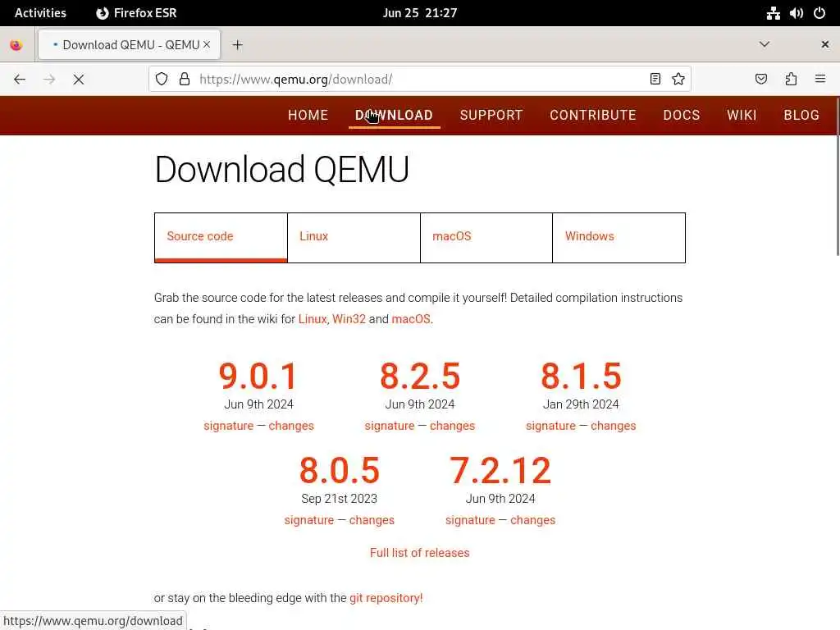This screenshot has width=840, height=630.
Task: Click the URL address field
Action: (x=419, y=80)
